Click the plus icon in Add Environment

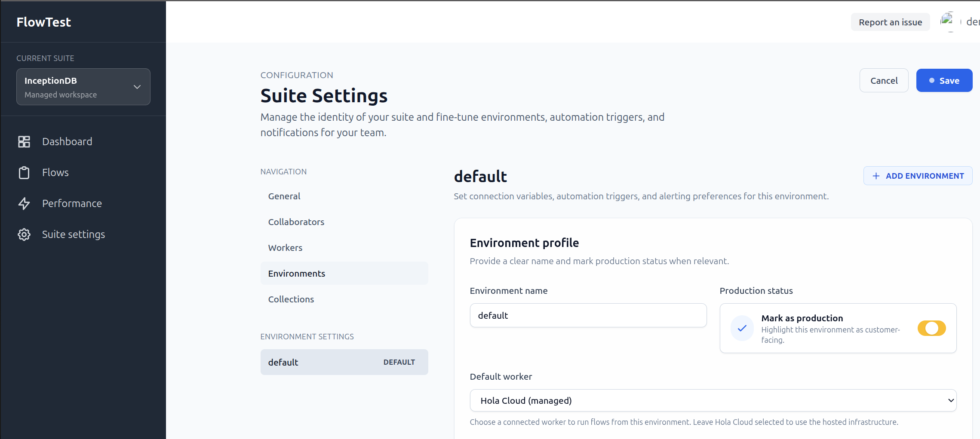tap(876, 176)
